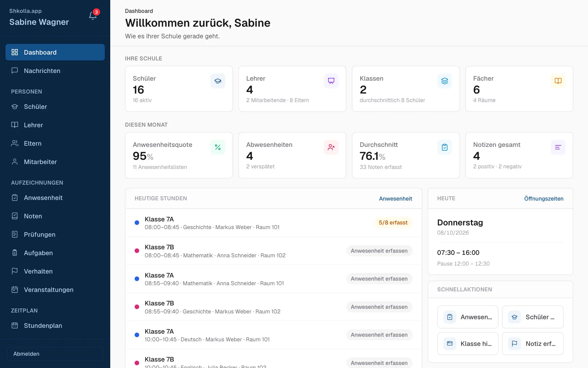Viewport: 588px width, 368px height.
Task: Click the Lehrer presentation board icon
Action: [331, 81]
